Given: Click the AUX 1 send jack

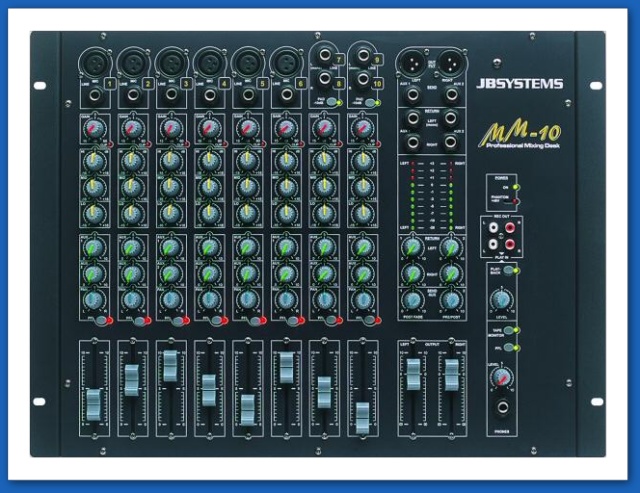Looking at the screenshot, I should tap(413, 95).
